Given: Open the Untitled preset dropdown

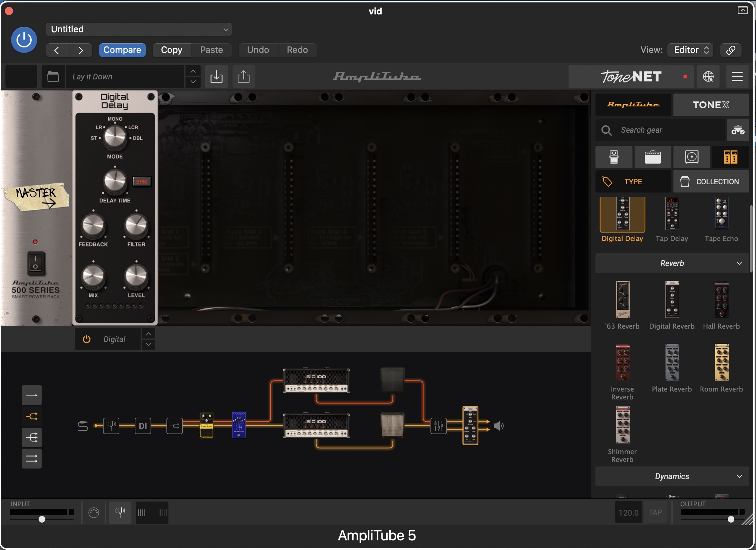Looking at the screenshot, I should point(139,29).
